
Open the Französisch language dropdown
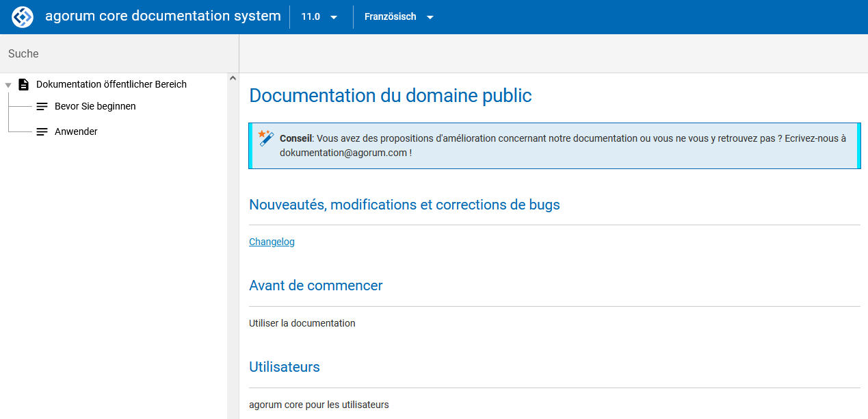coord(399,17)
